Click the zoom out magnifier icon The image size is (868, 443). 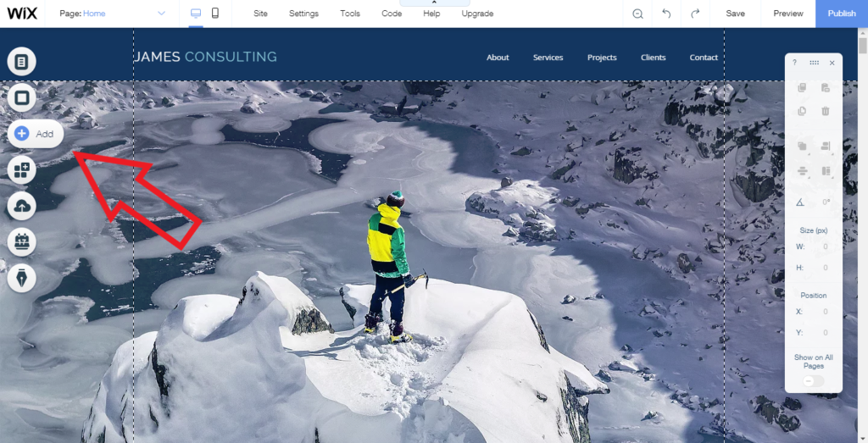point(637,14)
